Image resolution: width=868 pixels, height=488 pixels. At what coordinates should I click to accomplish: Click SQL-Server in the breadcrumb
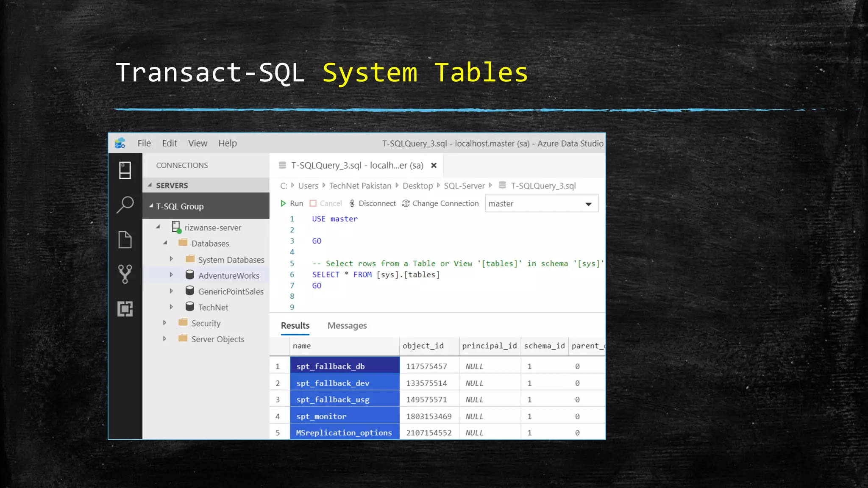pyautogui.click(x=464, y=186)
